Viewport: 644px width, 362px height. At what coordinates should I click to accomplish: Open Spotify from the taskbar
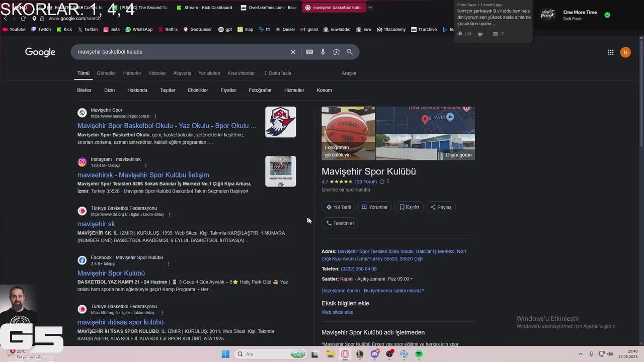(419, 354)
